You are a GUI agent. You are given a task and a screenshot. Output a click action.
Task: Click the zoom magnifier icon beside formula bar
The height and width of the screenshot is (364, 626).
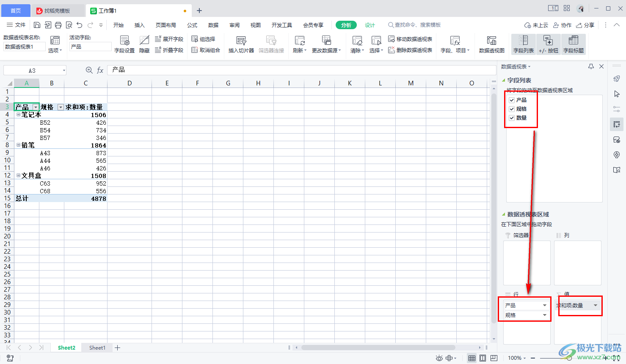(x=89, y=70)
